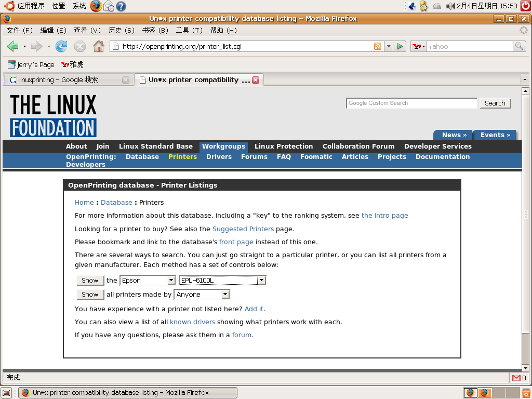
Task: Follow the forum link
Action: point(242,335)
